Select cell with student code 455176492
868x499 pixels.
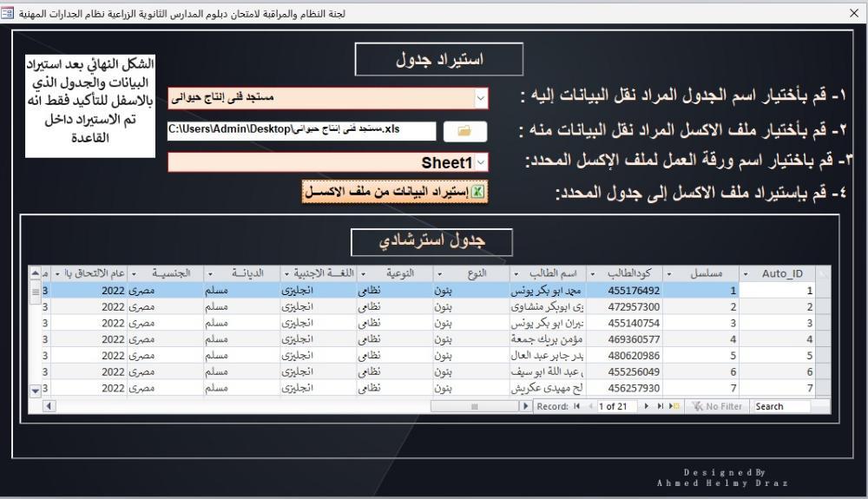tap(624, 291)
